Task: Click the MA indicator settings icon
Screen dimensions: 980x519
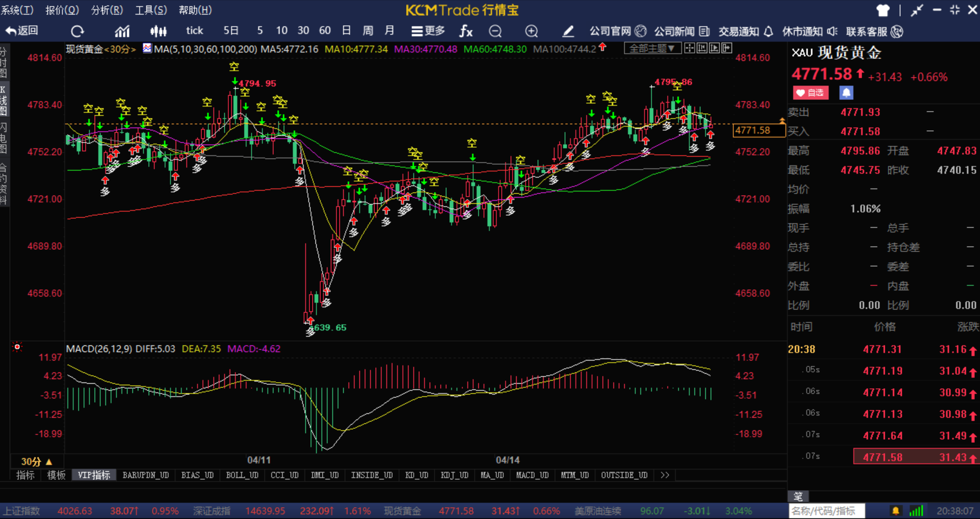Action: (147, 48)
